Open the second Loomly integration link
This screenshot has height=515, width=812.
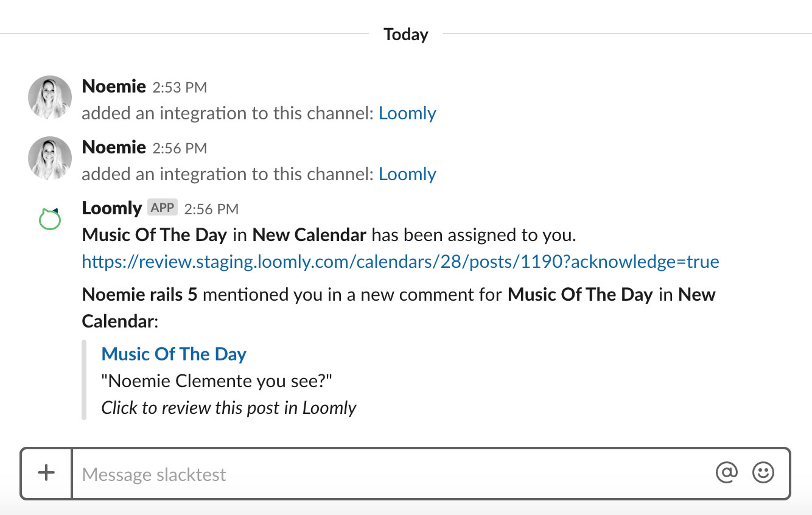[407, 173]
